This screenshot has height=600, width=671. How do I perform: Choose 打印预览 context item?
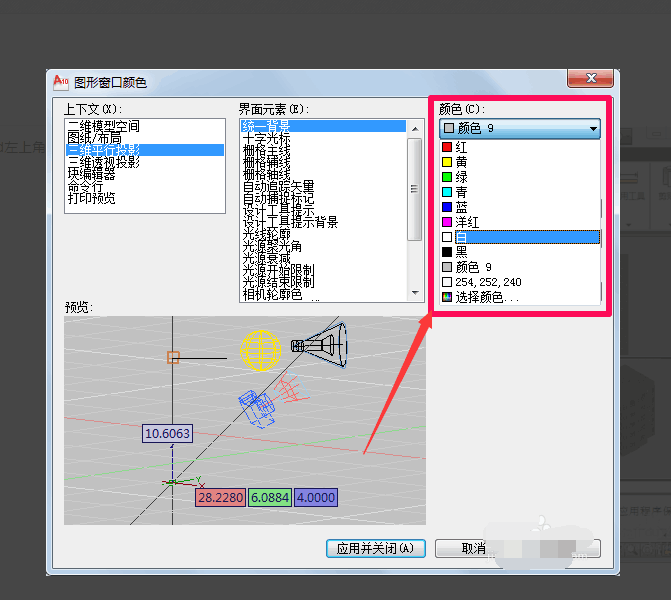91,198
